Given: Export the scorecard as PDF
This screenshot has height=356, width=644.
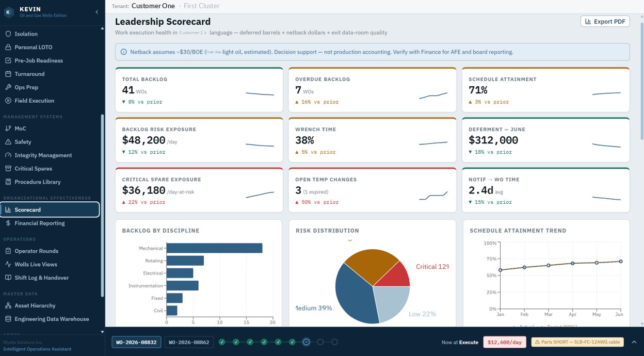Looking at the screenshot, I should pyautogui.click(x=605, y=22).
